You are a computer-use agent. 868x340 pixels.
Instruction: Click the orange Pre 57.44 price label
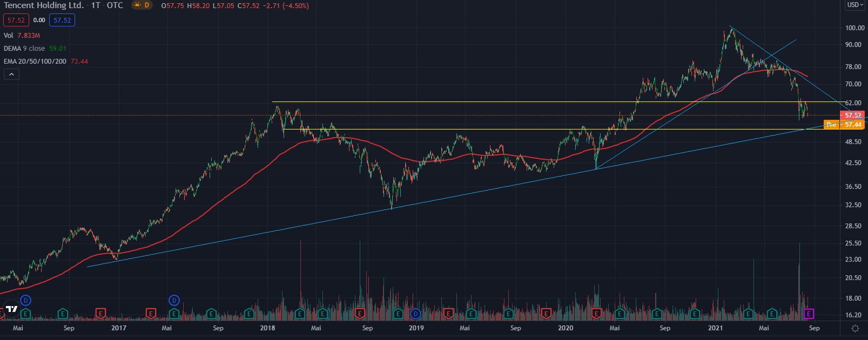pos(844,125)
